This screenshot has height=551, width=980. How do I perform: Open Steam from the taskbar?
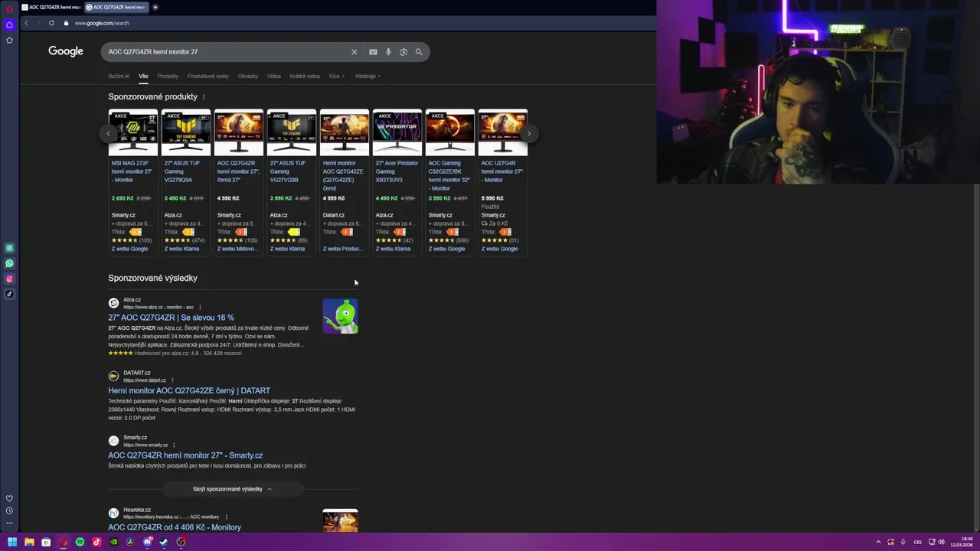[x=164, y=542]
